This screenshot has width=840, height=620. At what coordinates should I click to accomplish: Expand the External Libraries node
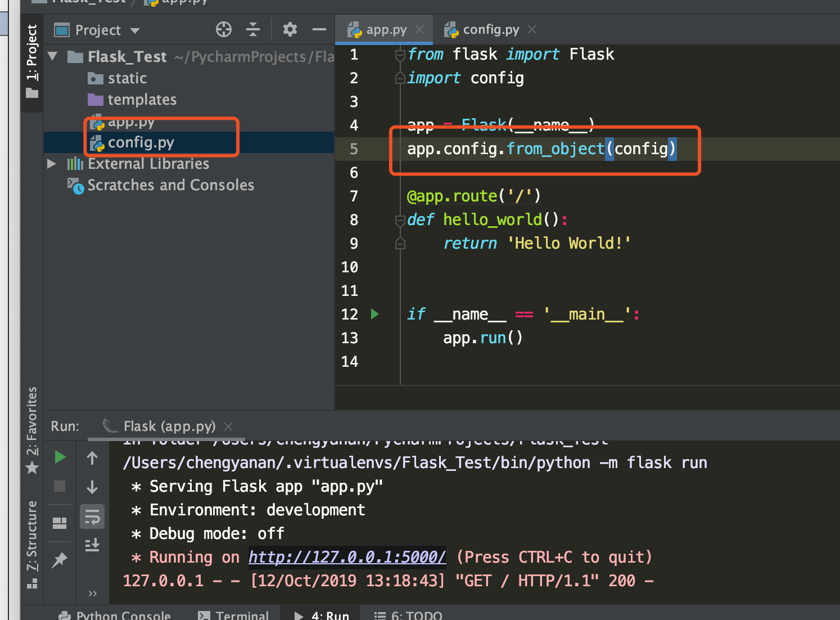click(52, 164)
